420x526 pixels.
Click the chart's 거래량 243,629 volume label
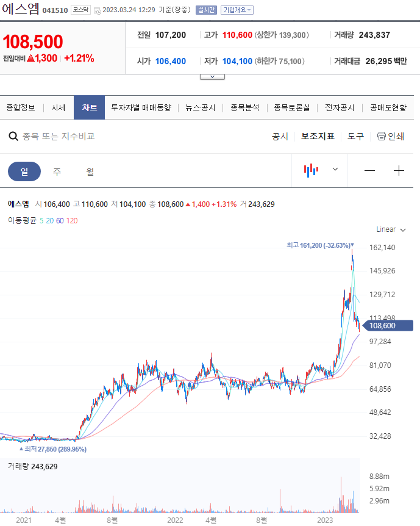[32, 467]
